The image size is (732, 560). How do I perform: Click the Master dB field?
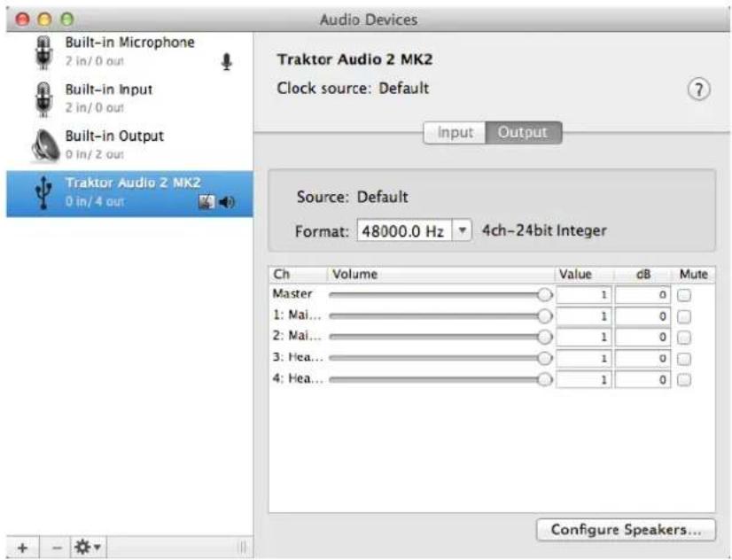click(642, 295)
